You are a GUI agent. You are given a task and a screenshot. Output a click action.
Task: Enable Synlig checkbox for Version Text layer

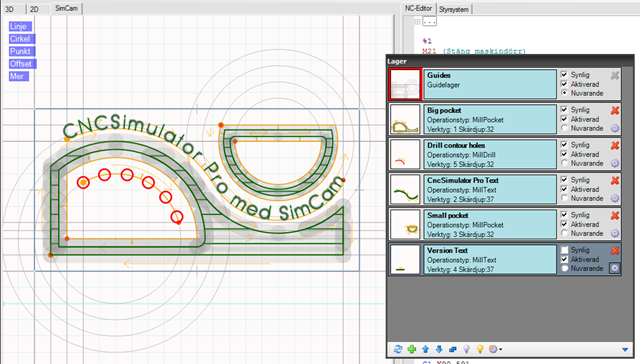click(564, 250)
